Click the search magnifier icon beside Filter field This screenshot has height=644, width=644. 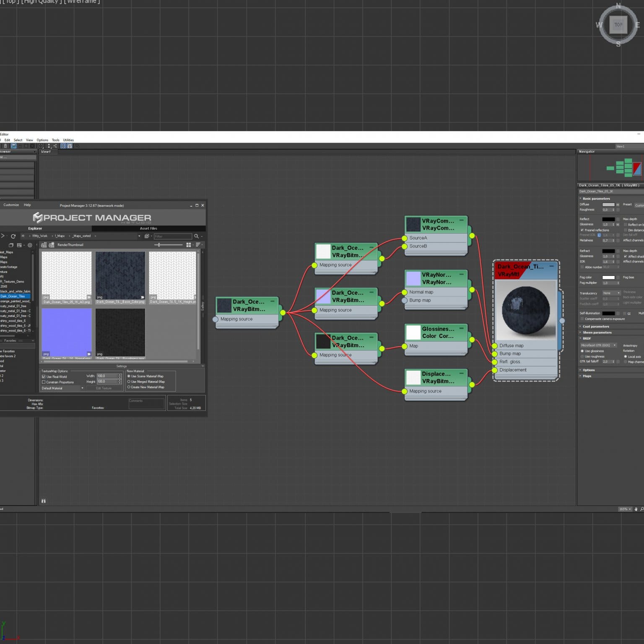197,236
